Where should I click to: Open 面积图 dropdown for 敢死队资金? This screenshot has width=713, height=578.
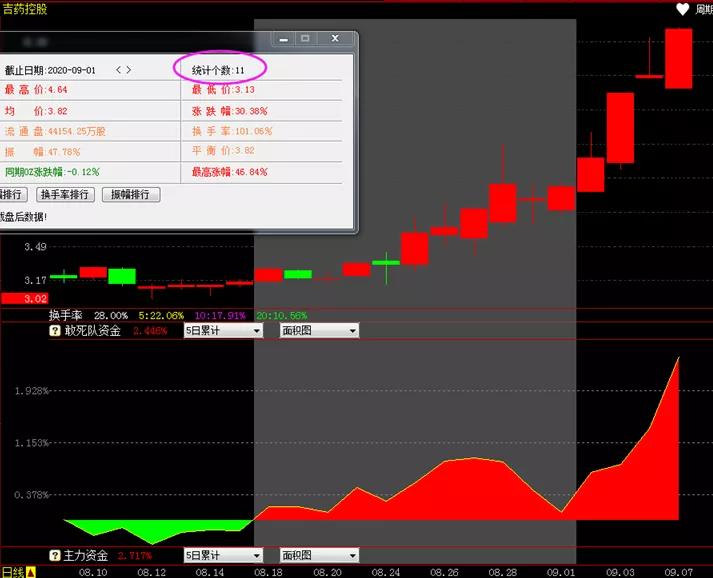pos(319,331)
